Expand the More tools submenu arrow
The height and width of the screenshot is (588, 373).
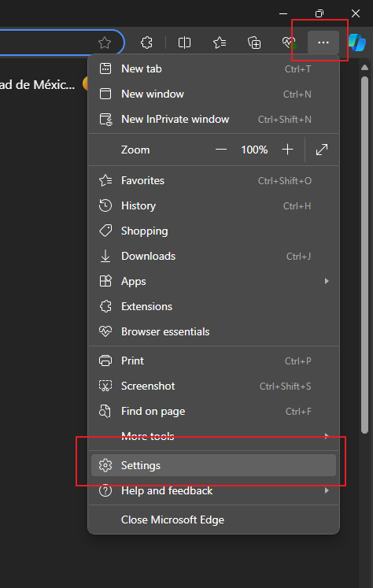click(327, 436)
